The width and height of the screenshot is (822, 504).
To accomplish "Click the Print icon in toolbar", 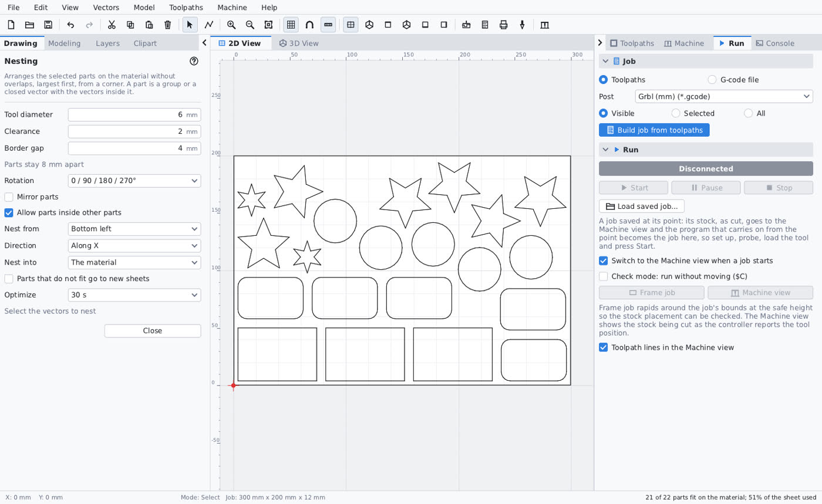I will coord(503,25).
